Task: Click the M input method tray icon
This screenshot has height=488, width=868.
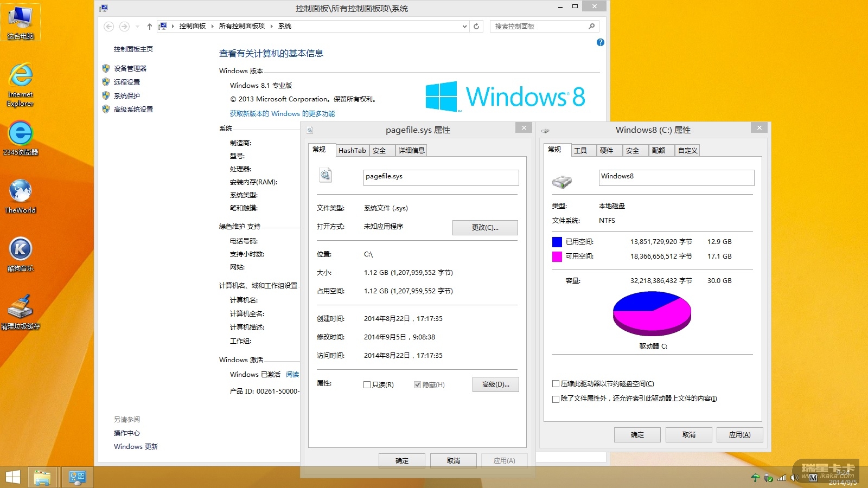Action: (x=813, y=478)
